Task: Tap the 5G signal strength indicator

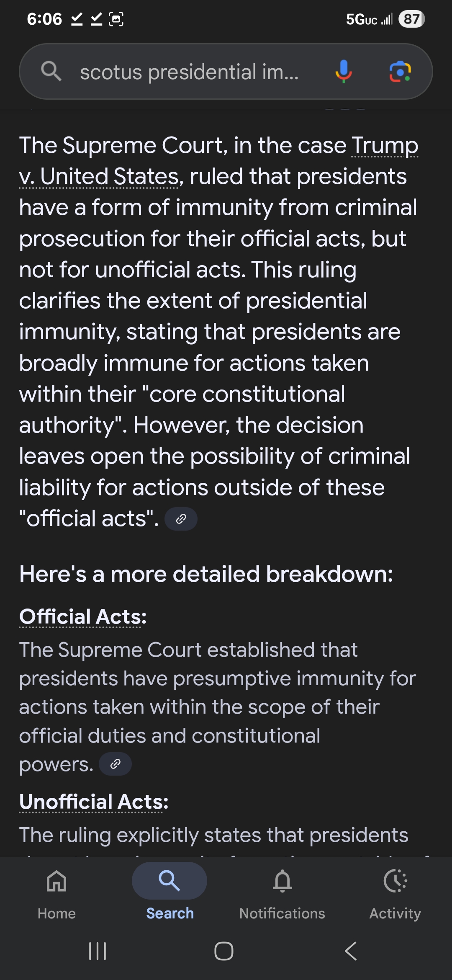Action: (x=369, y=19)
